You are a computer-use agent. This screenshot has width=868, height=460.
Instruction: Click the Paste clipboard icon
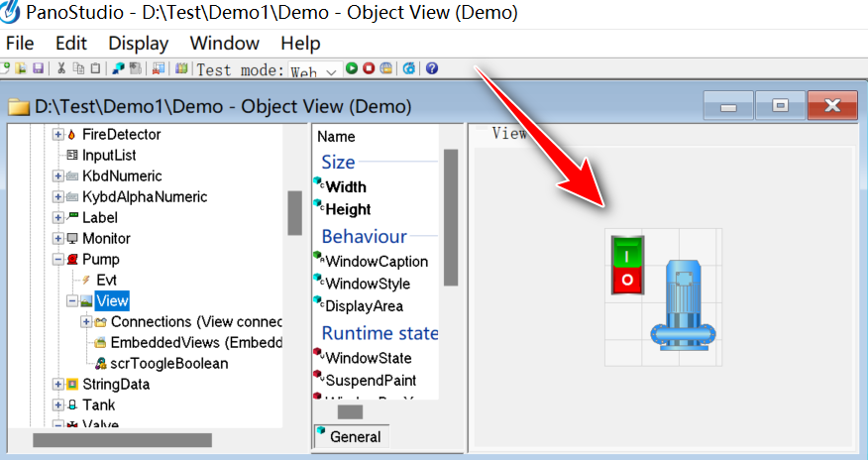[x=95, y=69]
